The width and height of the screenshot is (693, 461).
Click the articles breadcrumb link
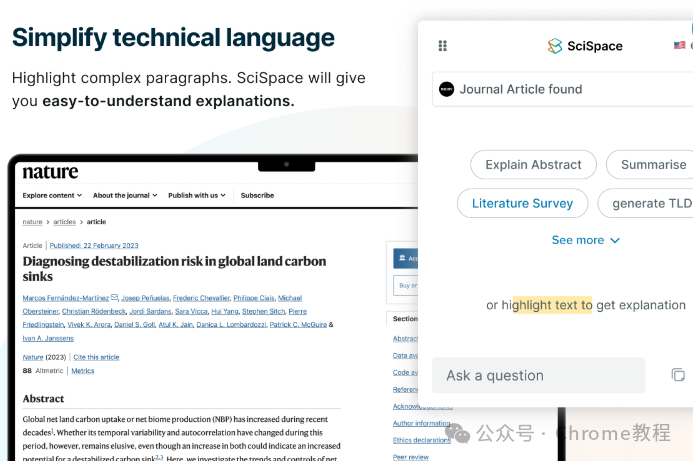(65, 222)
